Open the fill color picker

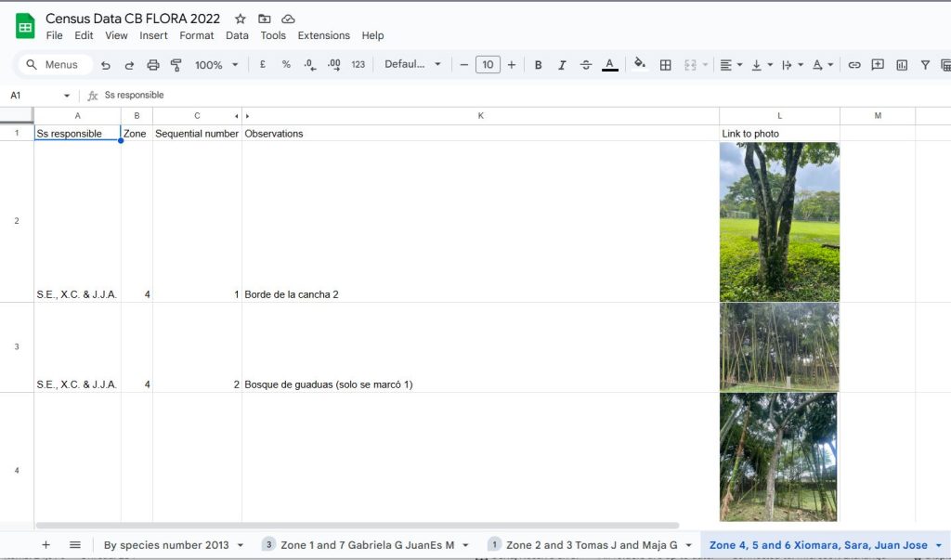639,65
